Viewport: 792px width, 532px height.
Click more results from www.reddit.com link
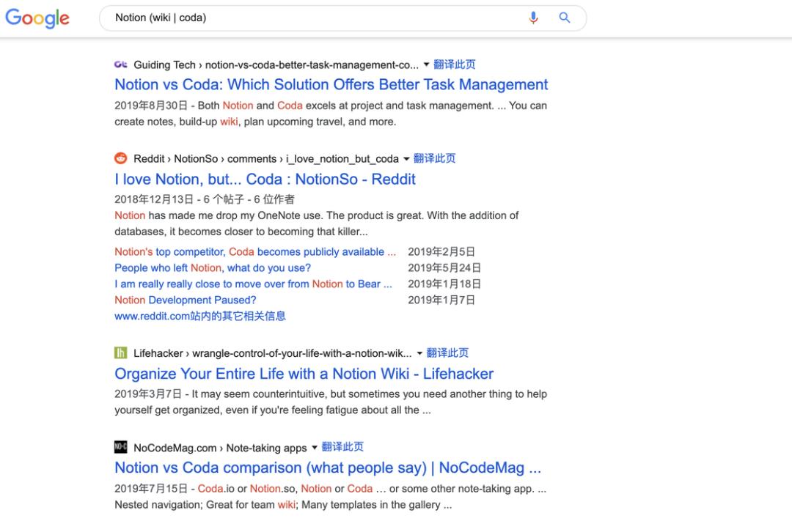[x=200, y=317]
